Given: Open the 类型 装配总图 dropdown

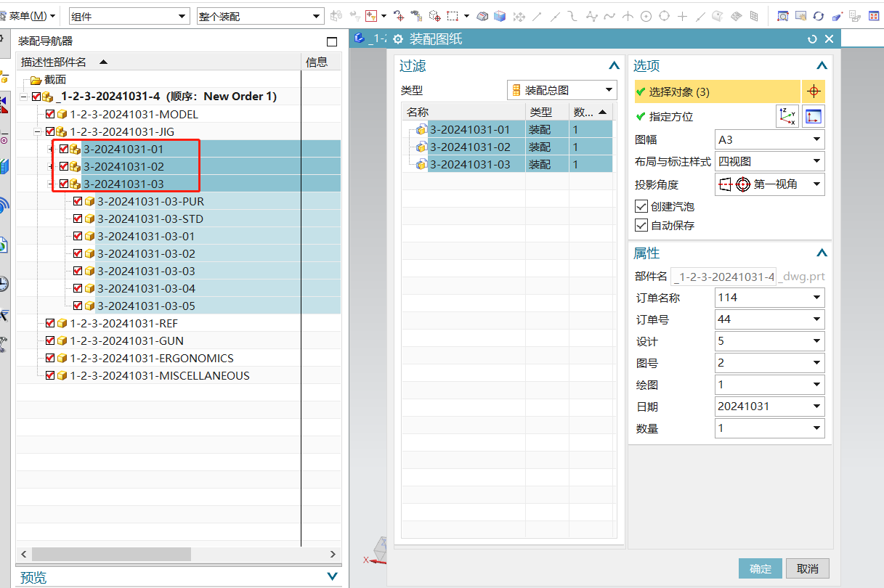Looking at the screenshot, I should point(561,91).
